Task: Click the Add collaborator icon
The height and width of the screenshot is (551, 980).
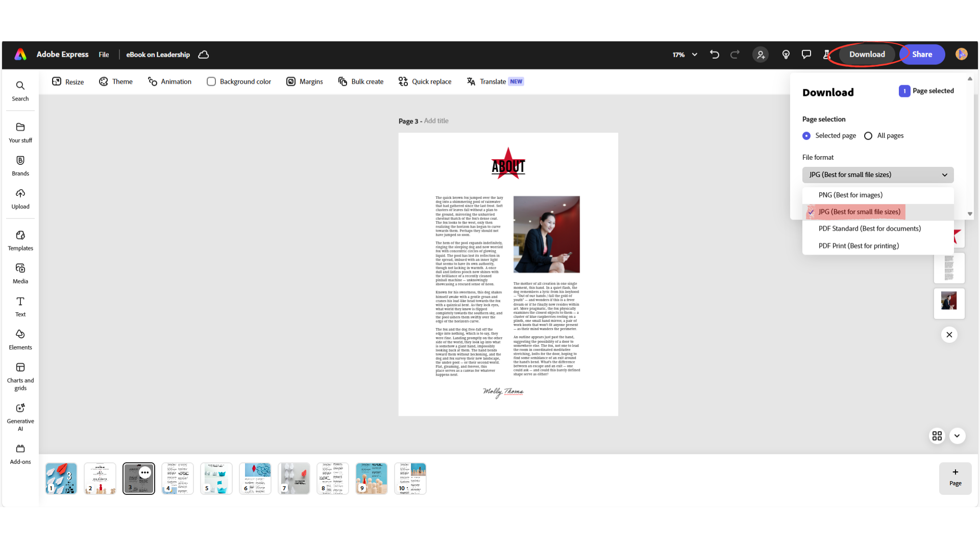Action: (x=760, y=55)
